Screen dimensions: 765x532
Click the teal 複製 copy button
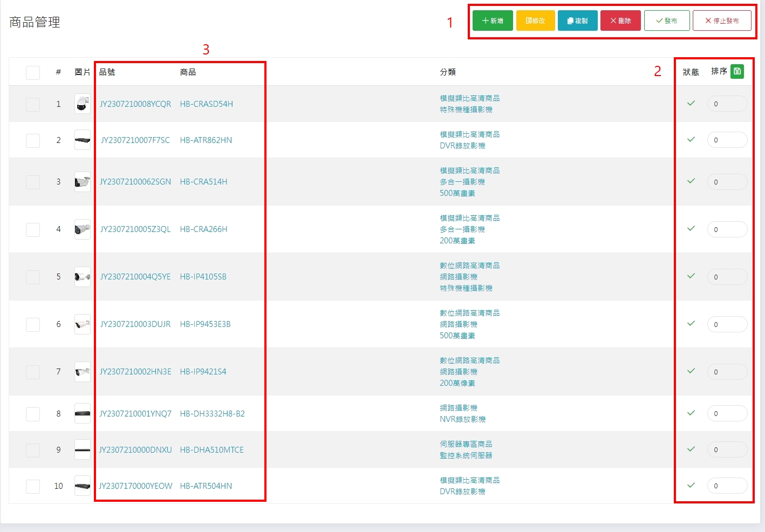tap(577, 21)
